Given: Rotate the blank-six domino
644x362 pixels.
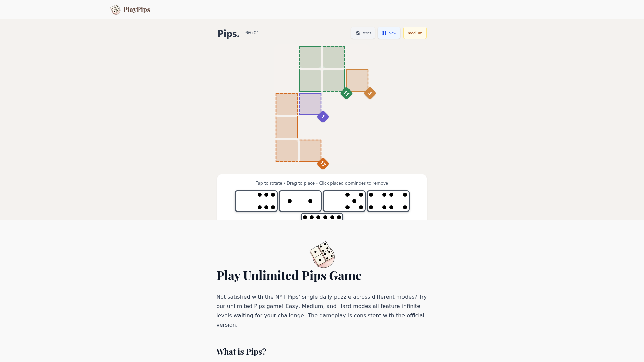Looking at the screenshot, I should tap(256, 201).
